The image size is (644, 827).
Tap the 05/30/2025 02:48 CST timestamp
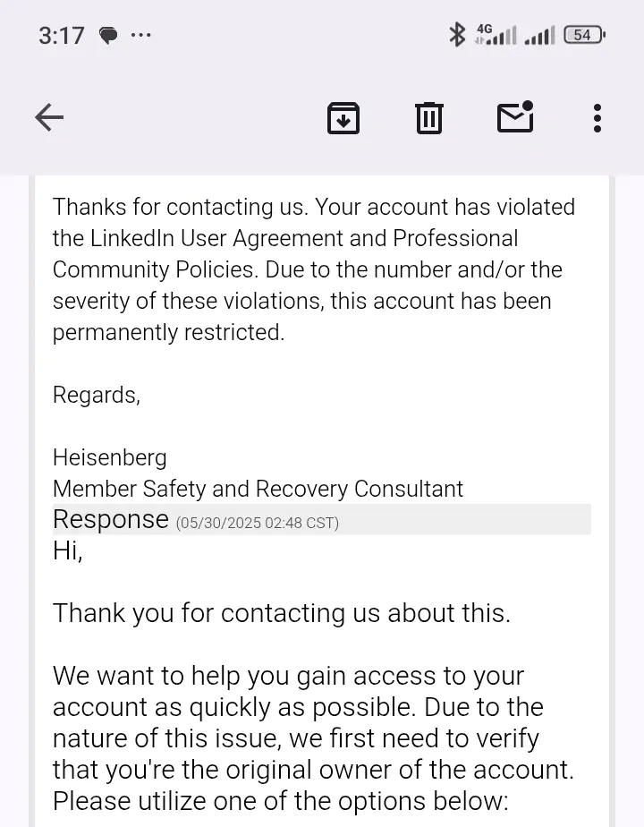click(257, 523)
